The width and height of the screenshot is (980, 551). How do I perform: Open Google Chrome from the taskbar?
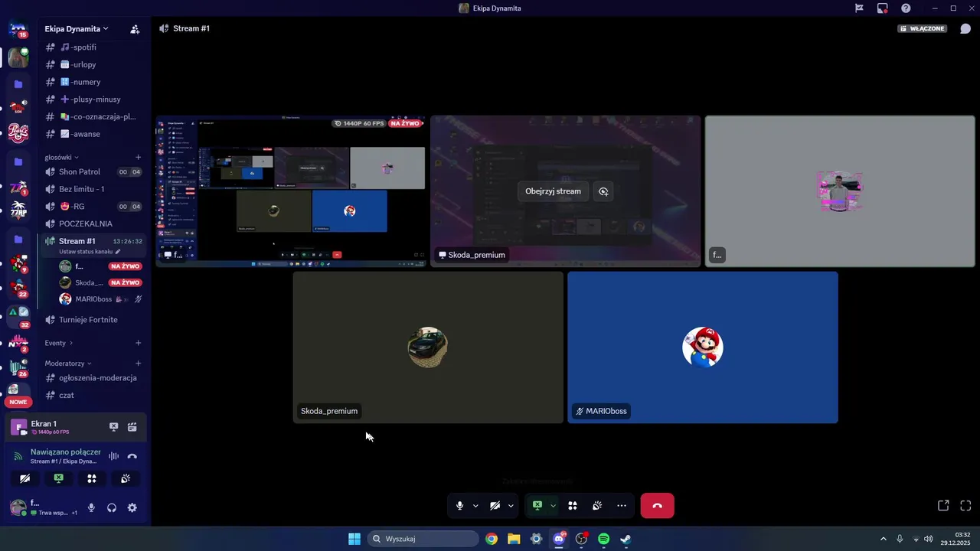click(492, 539)
